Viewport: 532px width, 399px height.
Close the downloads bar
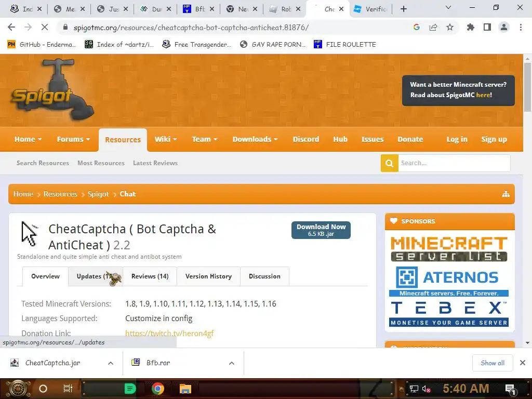coord(523,363)
